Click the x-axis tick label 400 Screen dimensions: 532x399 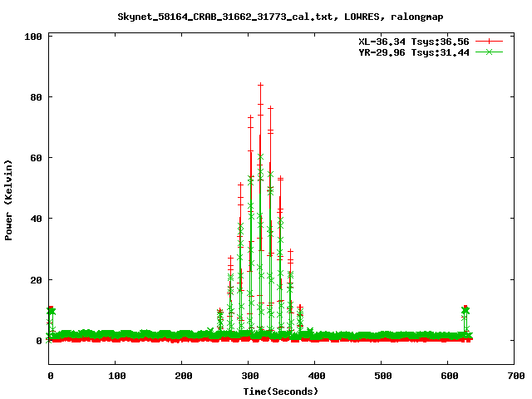point(317,376)
